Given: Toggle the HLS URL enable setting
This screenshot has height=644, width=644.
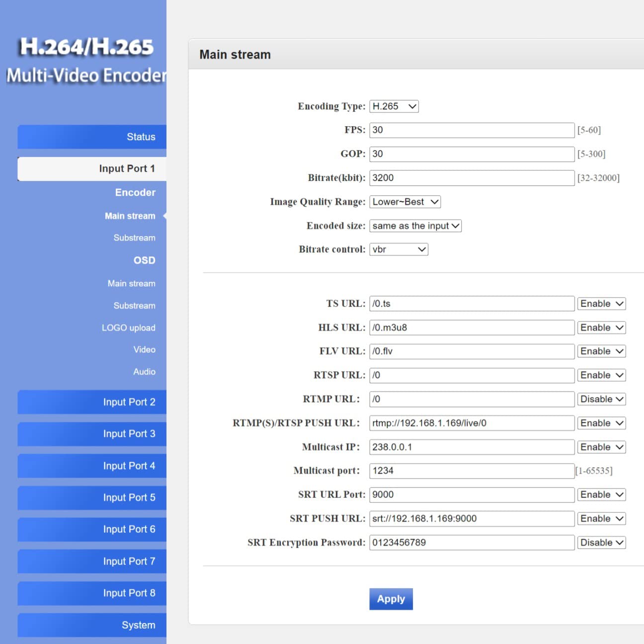Looking at the screenshot, I should 601,327.
